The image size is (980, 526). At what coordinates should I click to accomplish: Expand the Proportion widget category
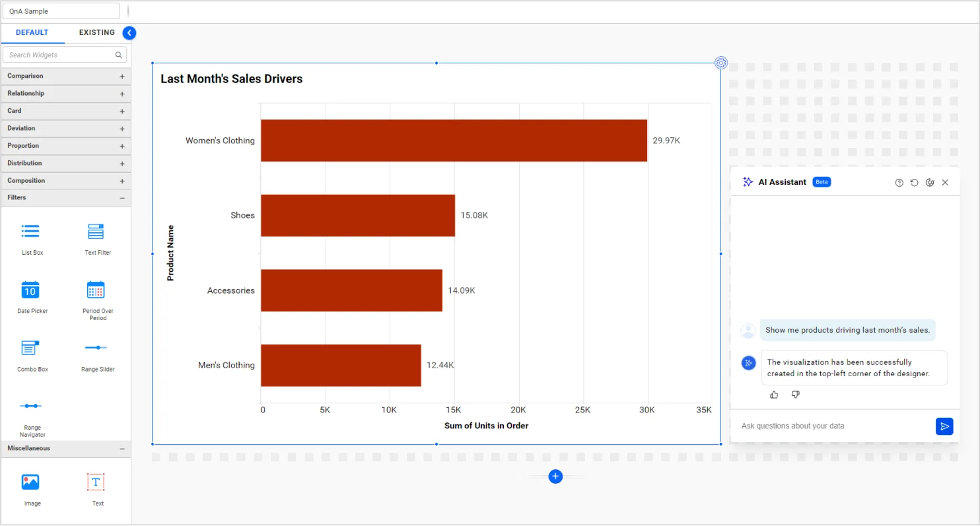[x=122, y=147]
